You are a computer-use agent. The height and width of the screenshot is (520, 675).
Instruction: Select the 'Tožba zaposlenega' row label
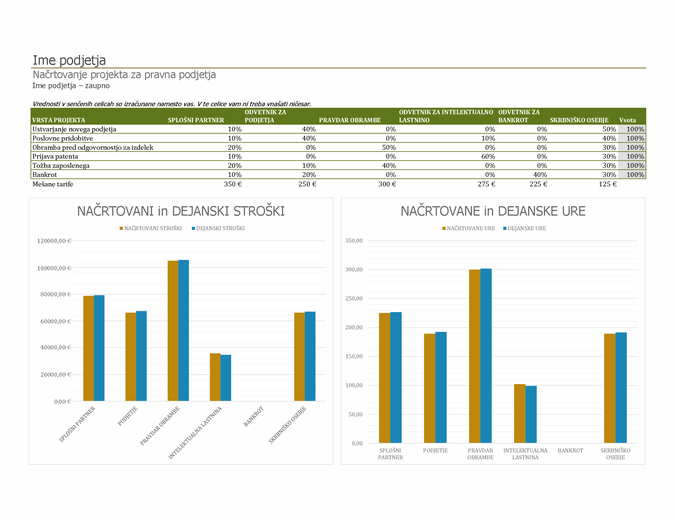click(64, 165)
